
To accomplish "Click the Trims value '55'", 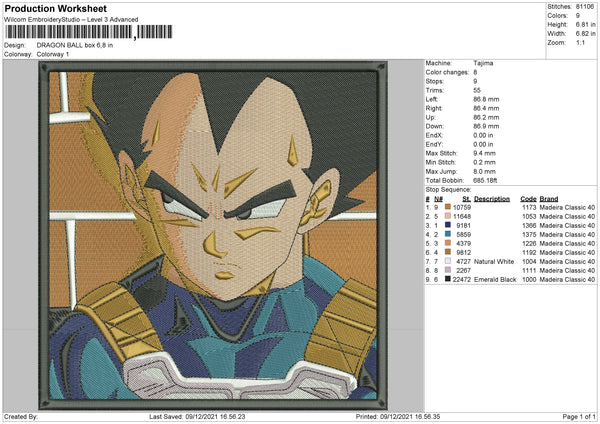I will click(x=477, y=90).
